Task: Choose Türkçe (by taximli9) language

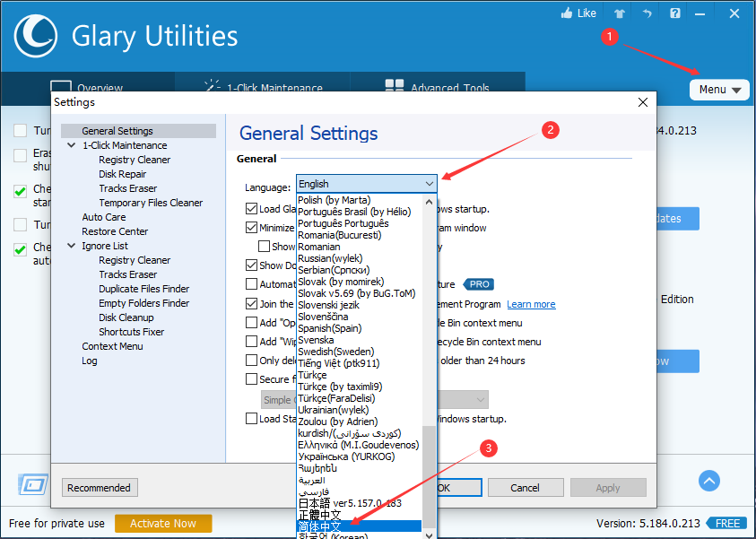Action: 360,387
